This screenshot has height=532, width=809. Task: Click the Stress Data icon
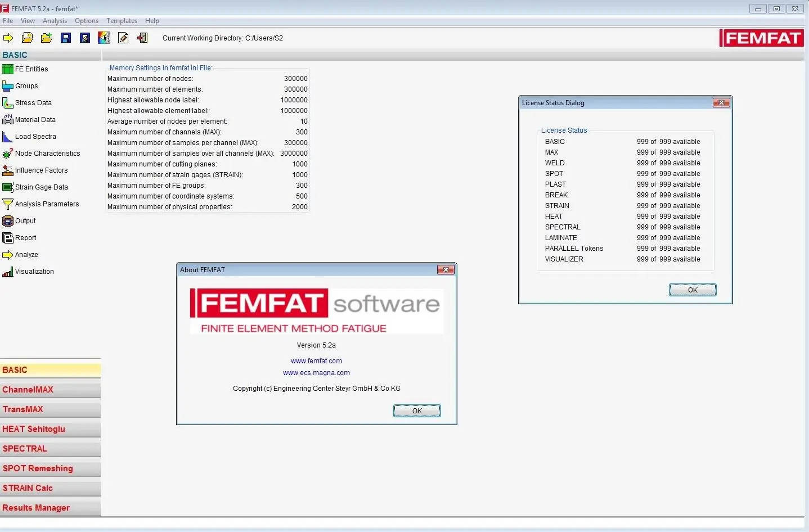coord(8,103)
